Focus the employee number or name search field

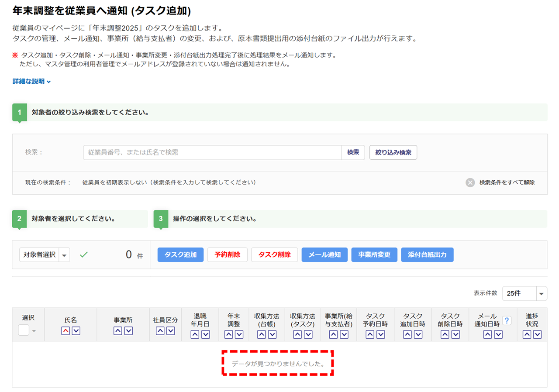[x=212, y=153]
